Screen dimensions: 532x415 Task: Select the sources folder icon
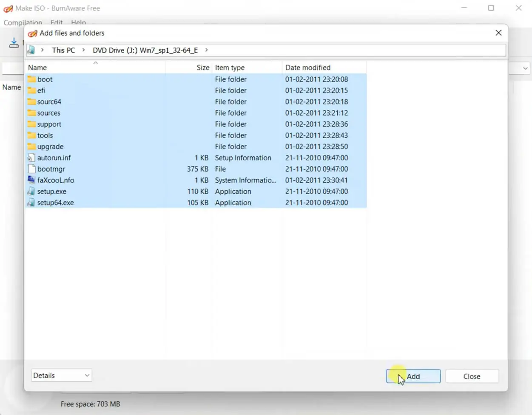point(31,113)
